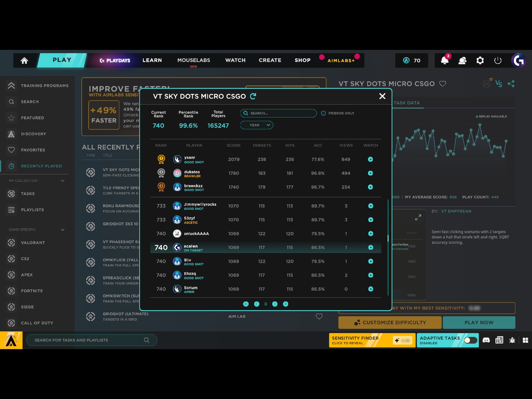
Task: Open settings gear in top bar
Action: 480,61
